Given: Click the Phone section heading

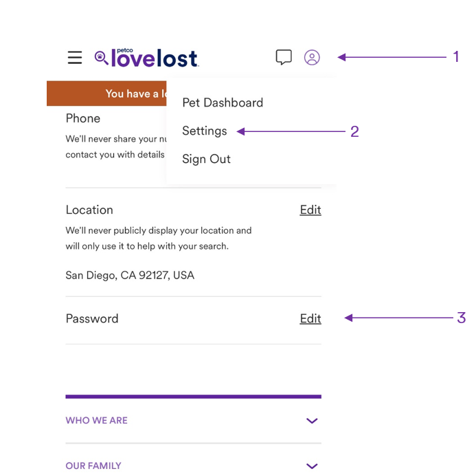Looking at the screenshot, I should click(83, 118).
